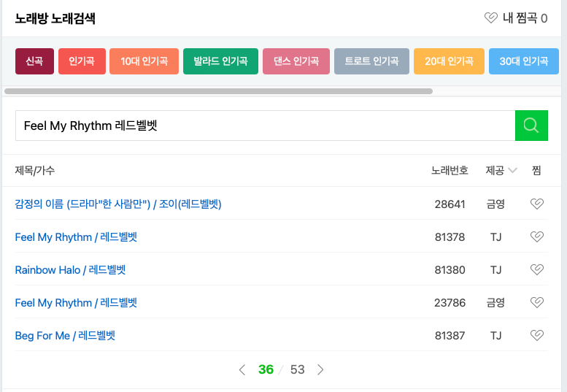
Task: Open Feel My Rhythm link numbered 81378
Action: (76, 237)
